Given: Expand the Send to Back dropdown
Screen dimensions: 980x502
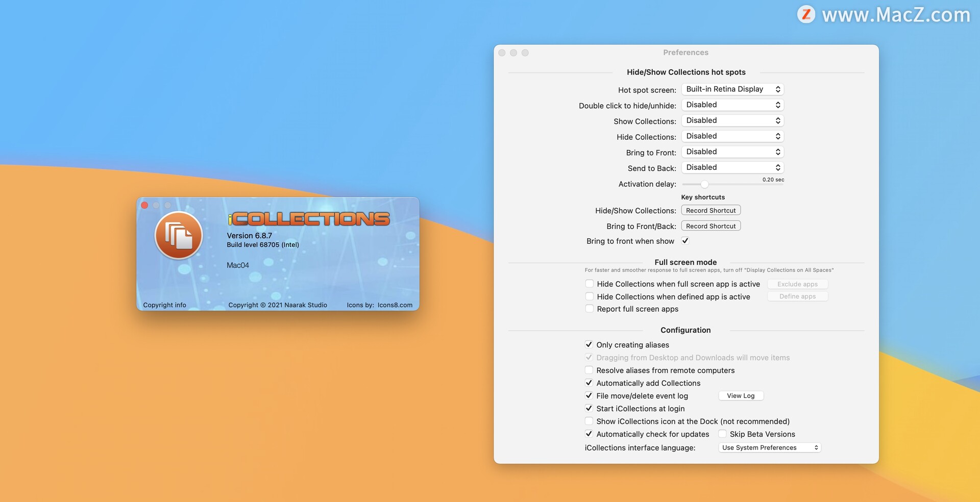Looking at the screenshot, I should pos(732,168).
